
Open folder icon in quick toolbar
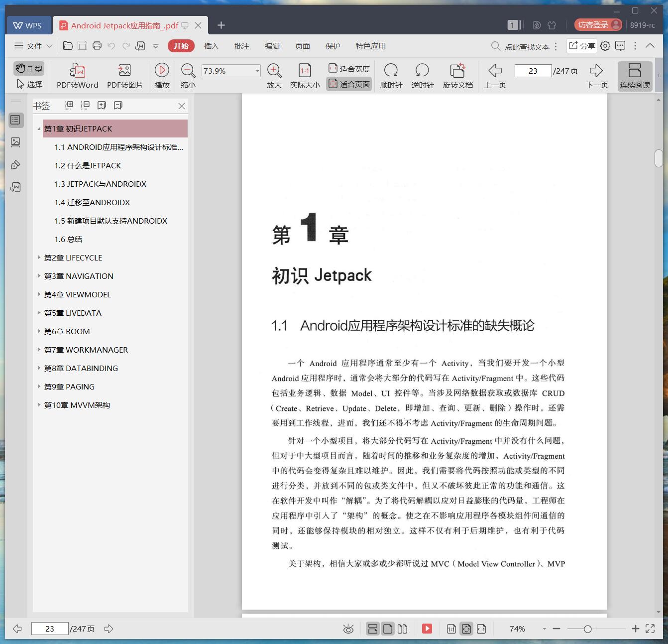tap(68, 46)
